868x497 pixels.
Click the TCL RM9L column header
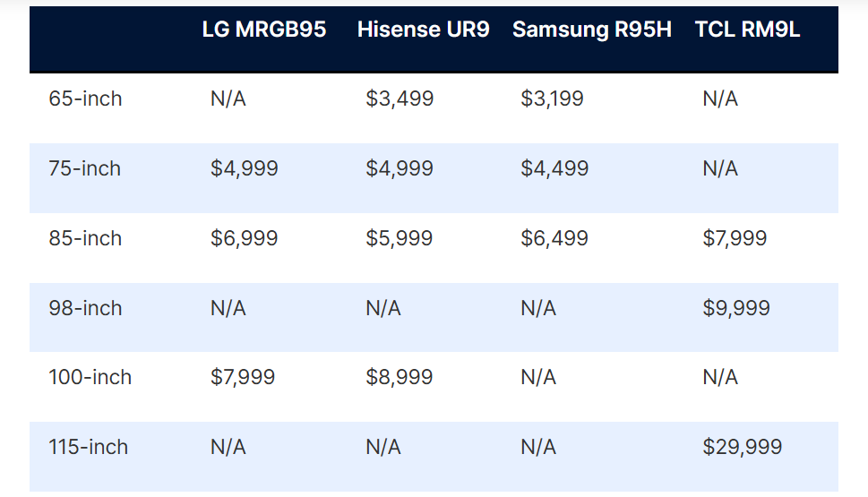(x=747, y=30)
